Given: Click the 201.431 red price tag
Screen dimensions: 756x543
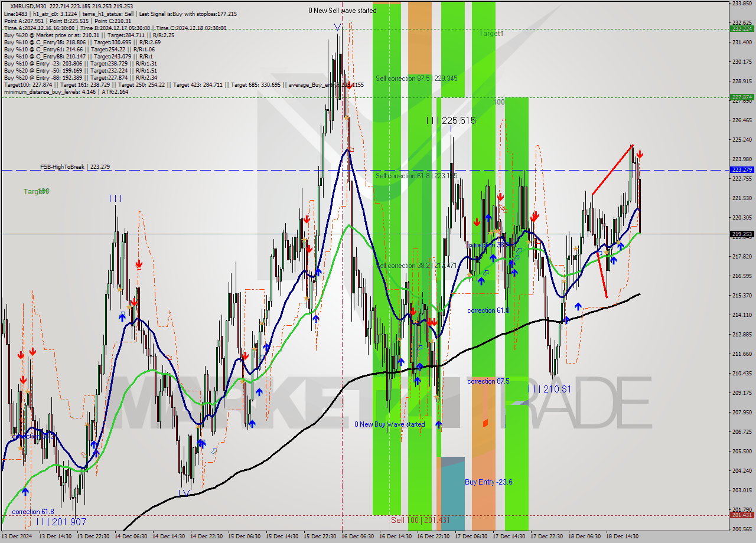Looking at the screenshot, I should coord(742,515).
